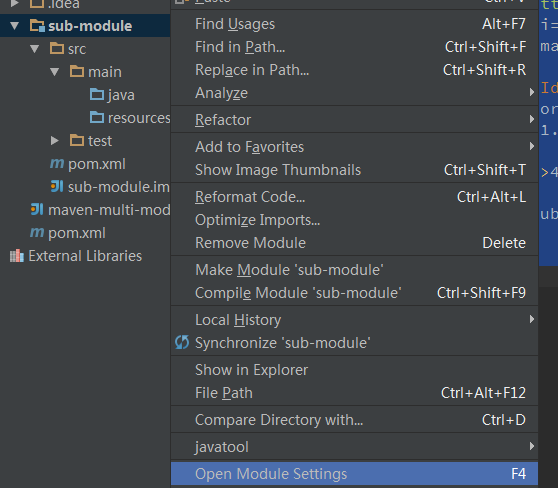The image size is (558, 488).
Task: Choose Make Module 'sub-module' entry
Action: [354, 270]
